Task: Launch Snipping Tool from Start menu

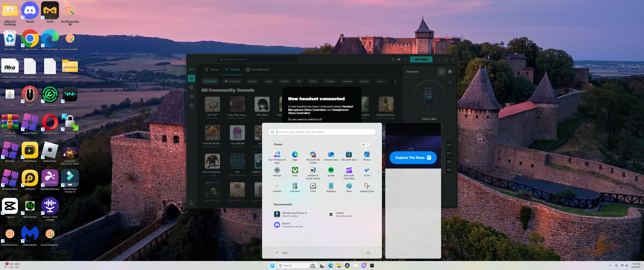Action: 367,187
